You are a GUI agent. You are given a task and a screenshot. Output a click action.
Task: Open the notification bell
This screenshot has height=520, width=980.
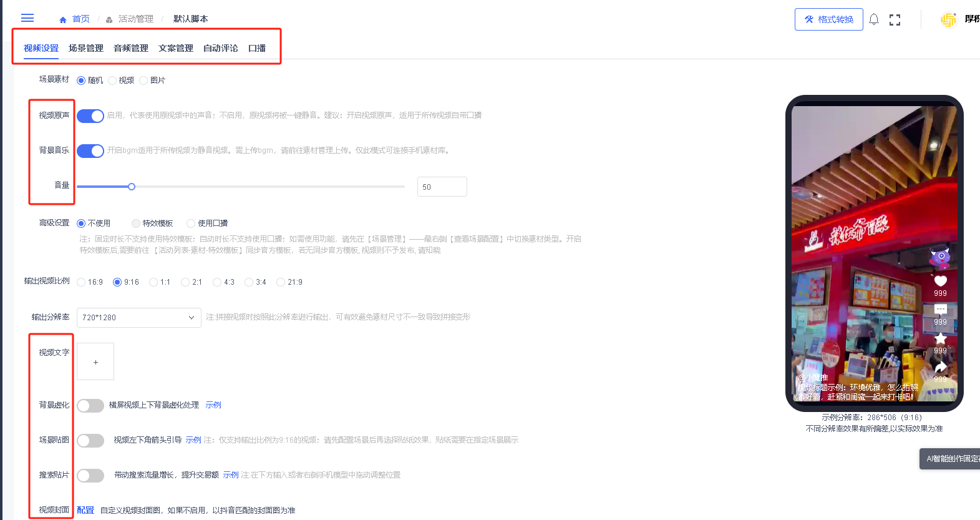pyautogui.click(x=874, y=19)
